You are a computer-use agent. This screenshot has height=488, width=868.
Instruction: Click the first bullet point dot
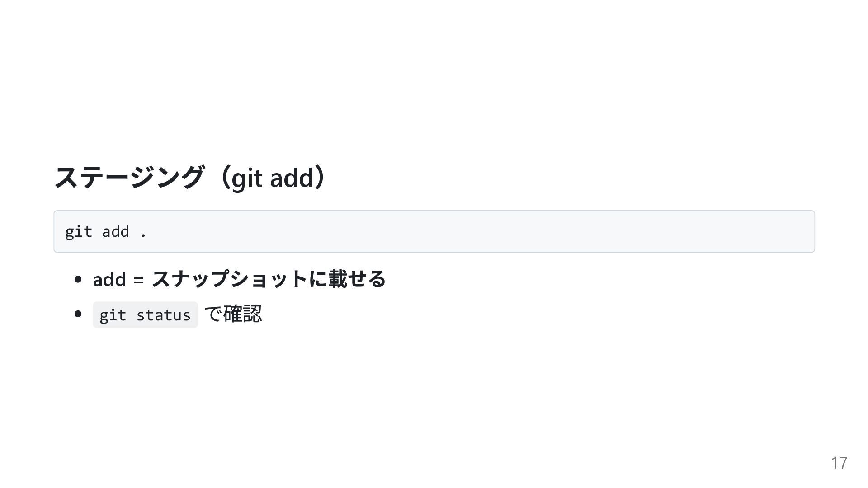78,279
